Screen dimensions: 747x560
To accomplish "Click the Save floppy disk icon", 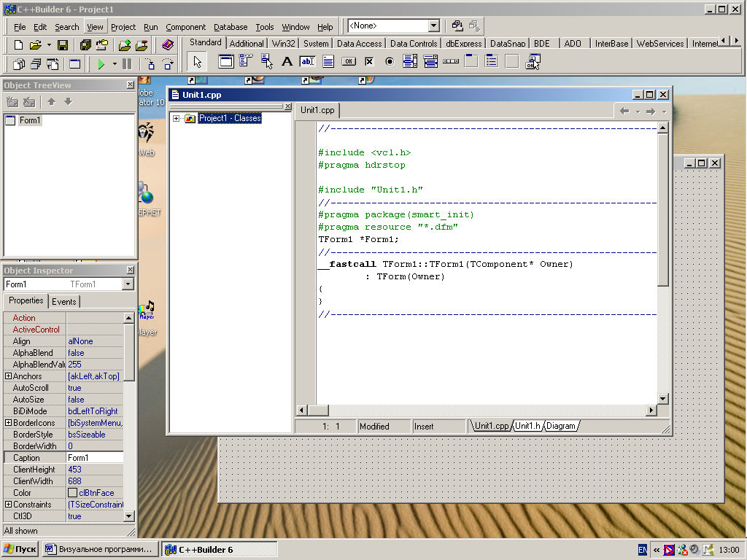I will tap(63, 44).
